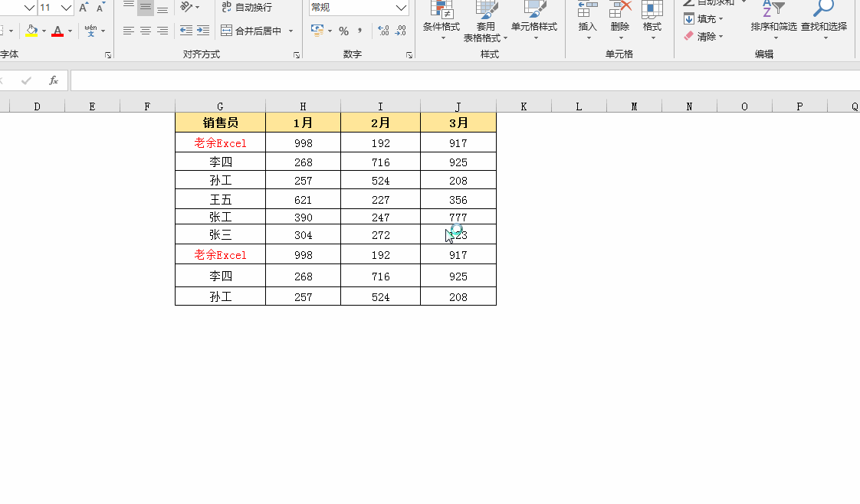Toggle align text right
The image size is (860, 504).
(162, 31)
